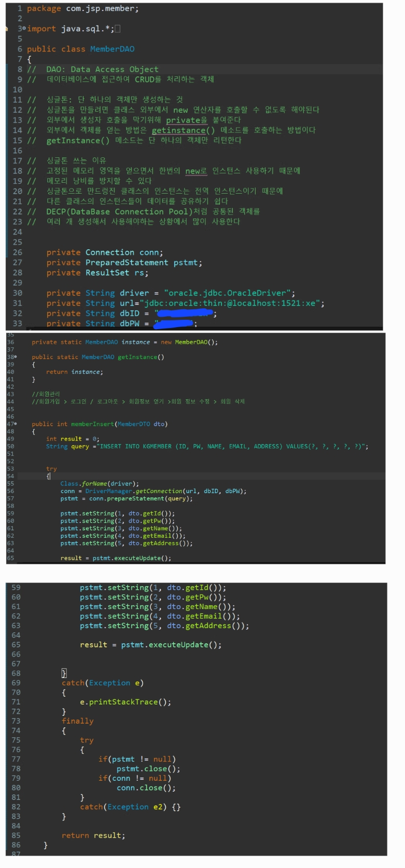Viewport: 405px width, 868px height.
Task: Click the comment line starting "getInstance() 메소드는"
Action: tap(144, 140)
